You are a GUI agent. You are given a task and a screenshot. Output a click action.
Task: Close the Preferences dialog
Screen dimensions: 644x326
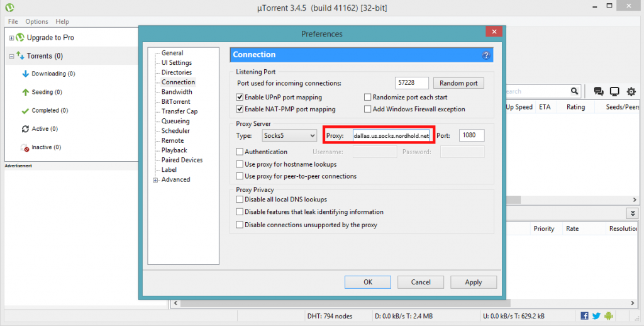click(494, 31)
